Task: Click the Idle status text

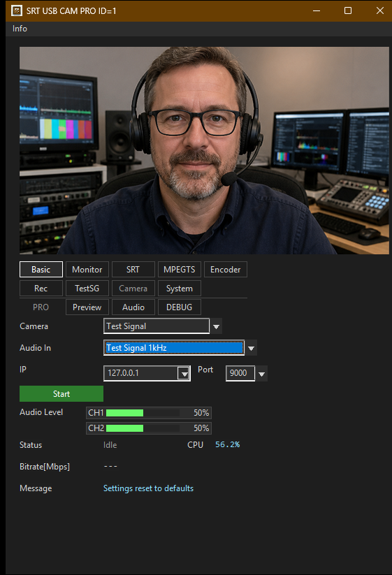Action: 110,445
